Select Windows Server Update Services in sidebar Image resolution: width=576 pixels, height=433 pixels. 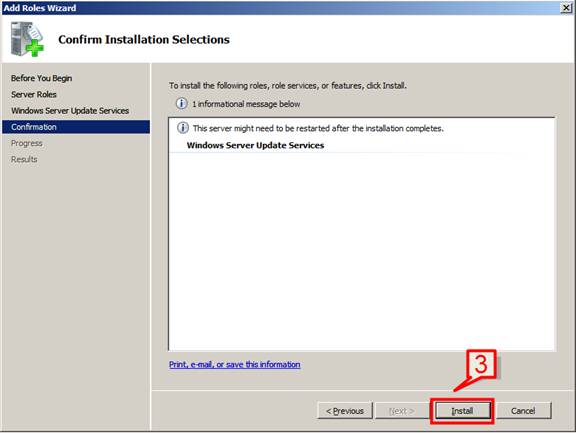[70, 111]
